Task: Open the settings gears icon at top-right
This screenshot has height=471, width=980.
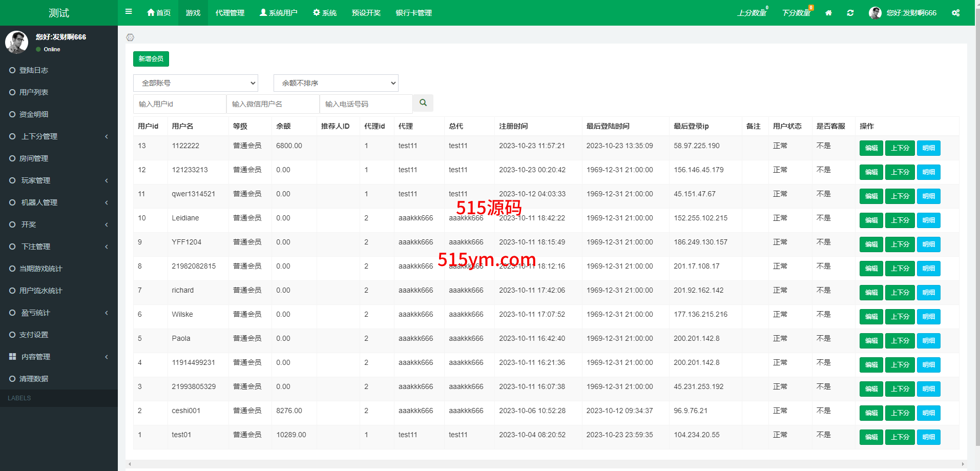Action: [x=956, y=13]
